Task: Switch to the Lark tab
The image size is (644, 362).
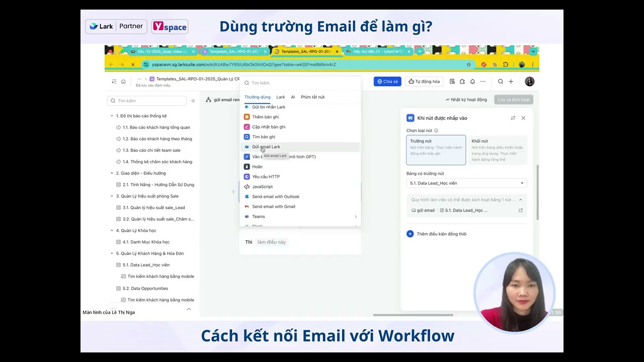Action: [x=281, y=97]
